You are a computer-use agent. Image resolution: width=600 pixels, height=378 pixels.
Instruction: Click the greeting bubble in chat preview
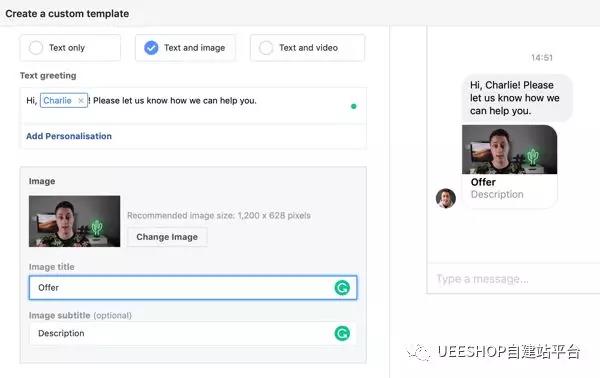(517, 98)
